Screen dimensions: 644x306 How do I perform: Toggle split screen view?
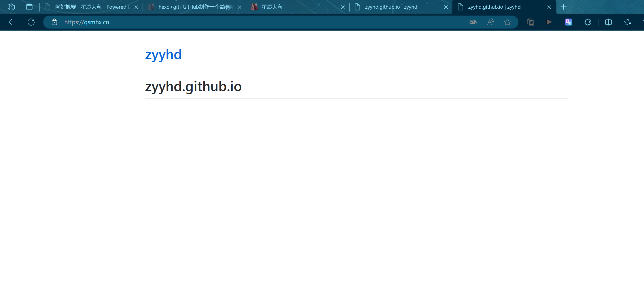pyautogui.click(x=609, y=22)
